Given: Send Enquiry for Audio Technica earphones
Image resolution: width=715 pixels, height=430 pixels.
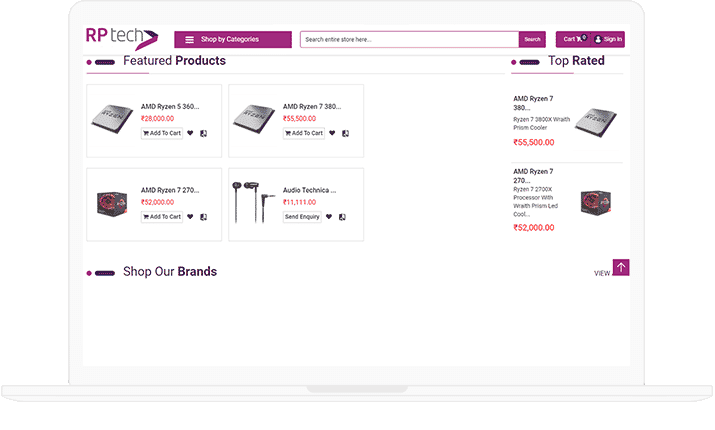Looking at the screenshot, I should [302, 216].
